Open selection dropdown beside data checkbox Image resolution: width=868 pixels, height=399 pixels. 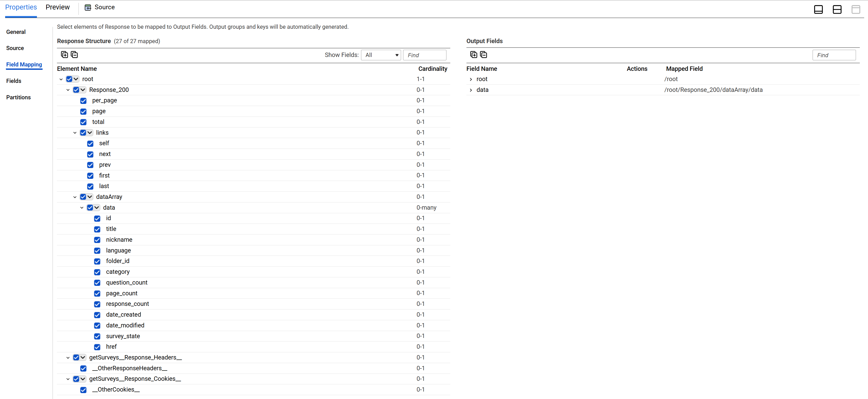[97, 207]
